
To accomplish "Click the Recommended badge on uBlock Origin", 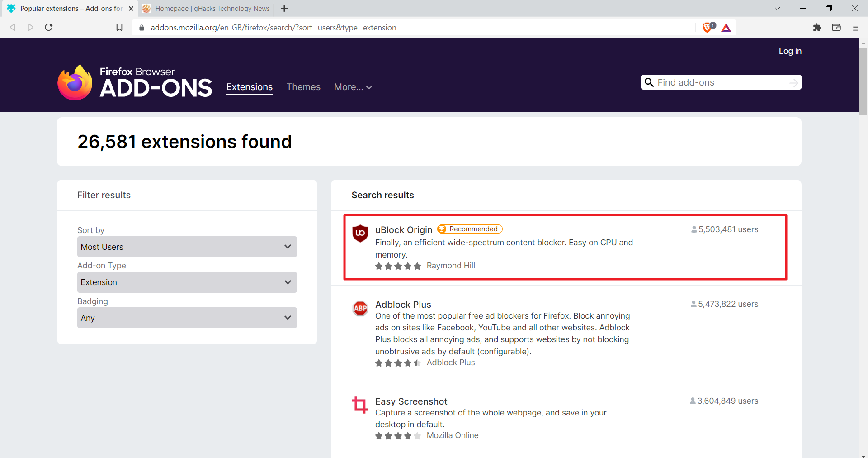I will [x=470, y=229].
